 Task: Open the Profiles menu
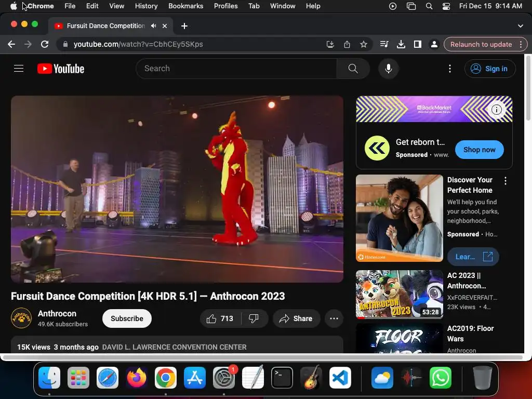pos(225,6)
